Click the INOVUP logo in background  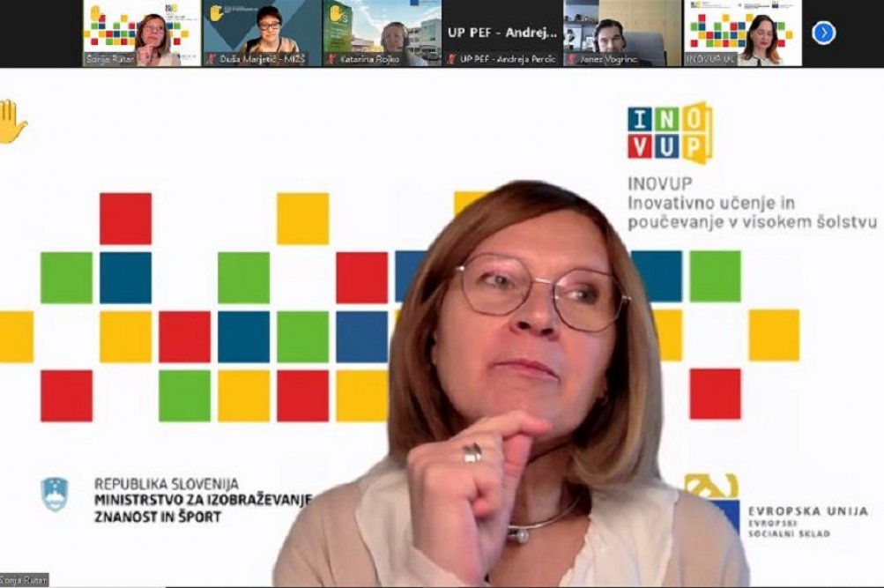click(670, 133)
